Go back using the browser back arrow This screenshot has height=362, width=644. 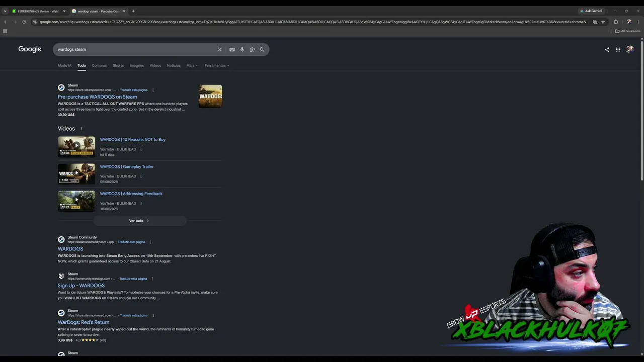coord(6,22)
